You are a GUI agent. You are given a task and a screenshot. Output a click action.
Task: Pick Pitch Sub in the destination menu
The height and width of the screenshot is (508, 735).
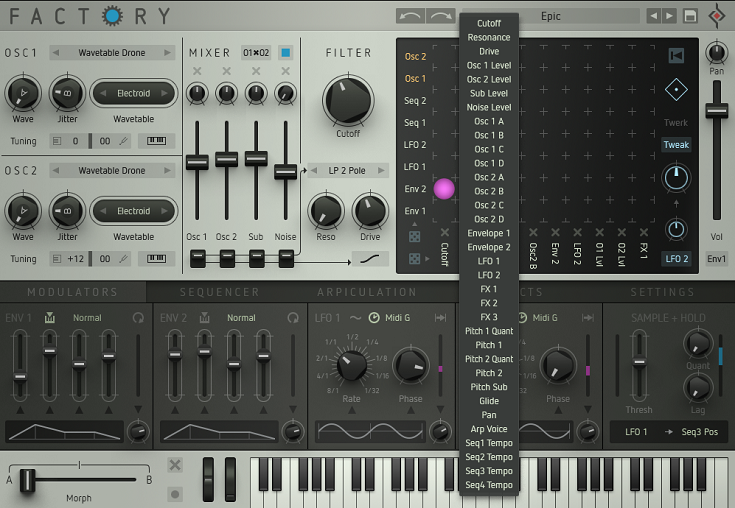click(x=489, y=387)
